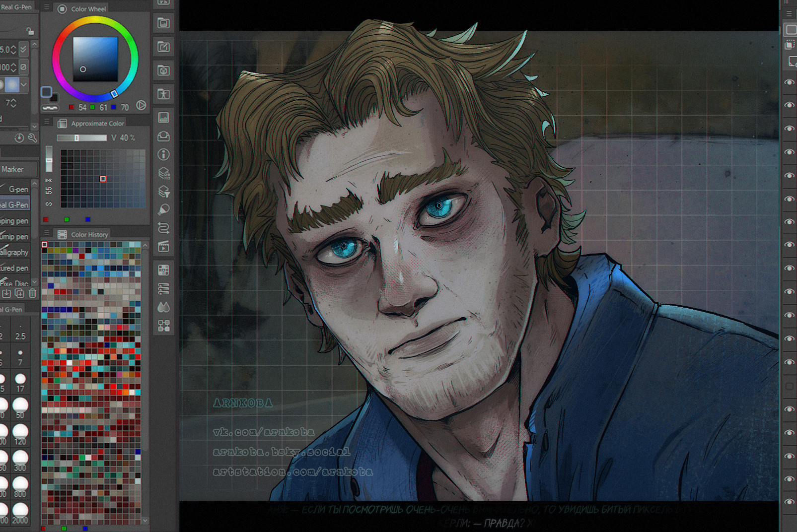Toggle the double-check icon beside brush size

click(23, 49)
